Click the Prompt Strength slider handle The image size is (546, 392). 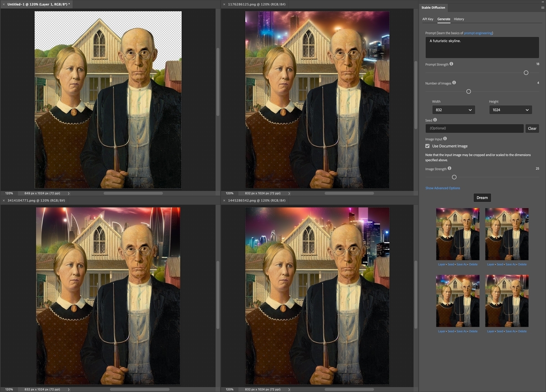526,73
